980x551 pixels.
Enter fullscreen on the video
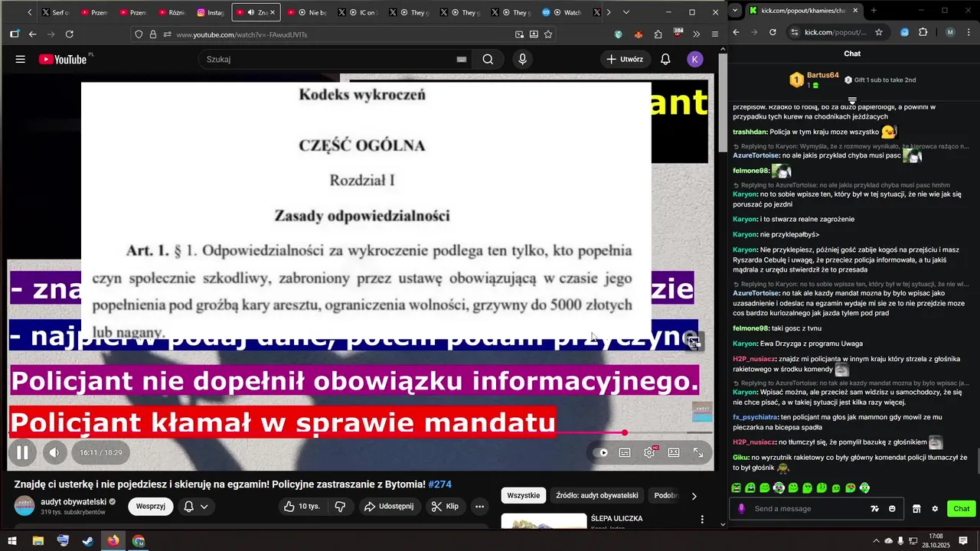pos(698,452)
